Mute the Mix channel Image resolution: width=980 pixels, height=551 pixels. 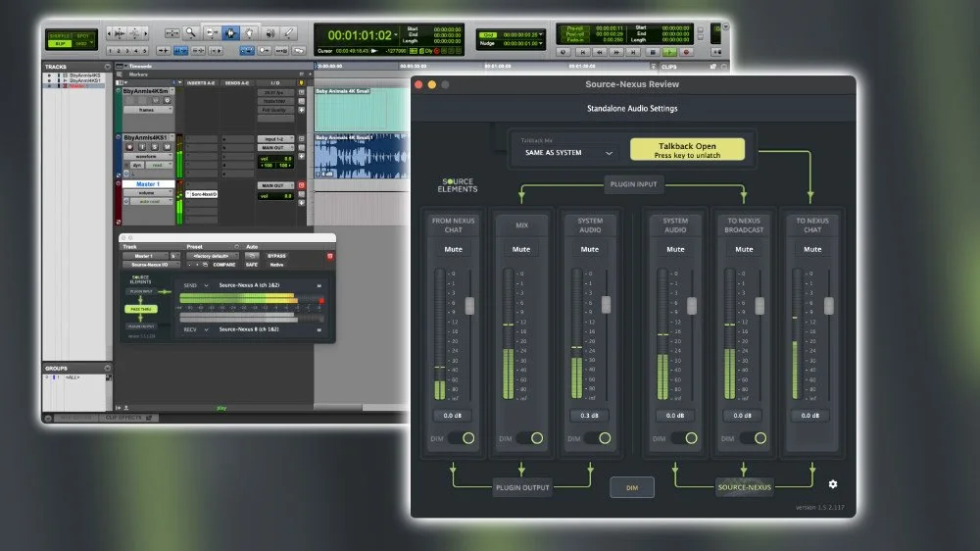(521, 249)
